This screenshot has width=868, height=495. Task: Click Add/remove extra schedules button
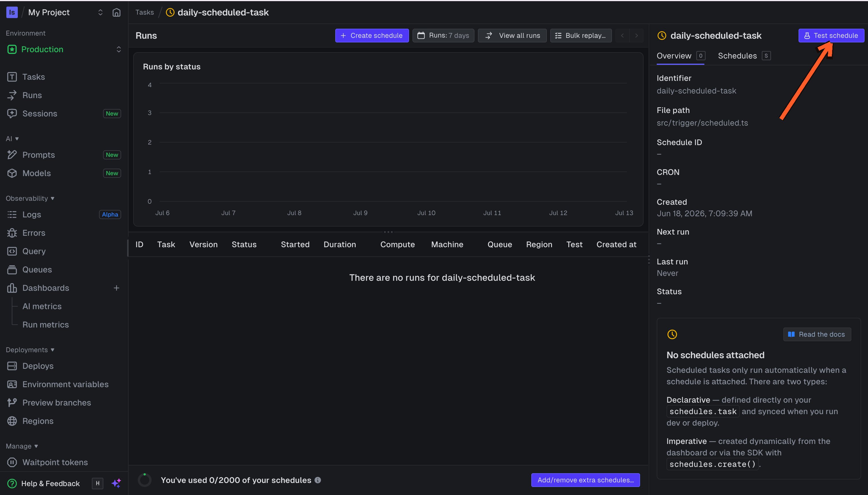coord(586,480)
